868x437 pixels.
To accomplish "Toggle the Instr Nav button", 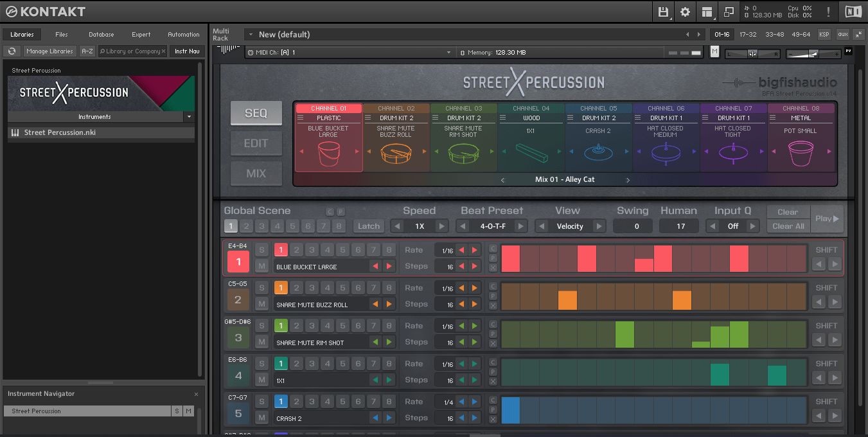I will pos(187,51).
